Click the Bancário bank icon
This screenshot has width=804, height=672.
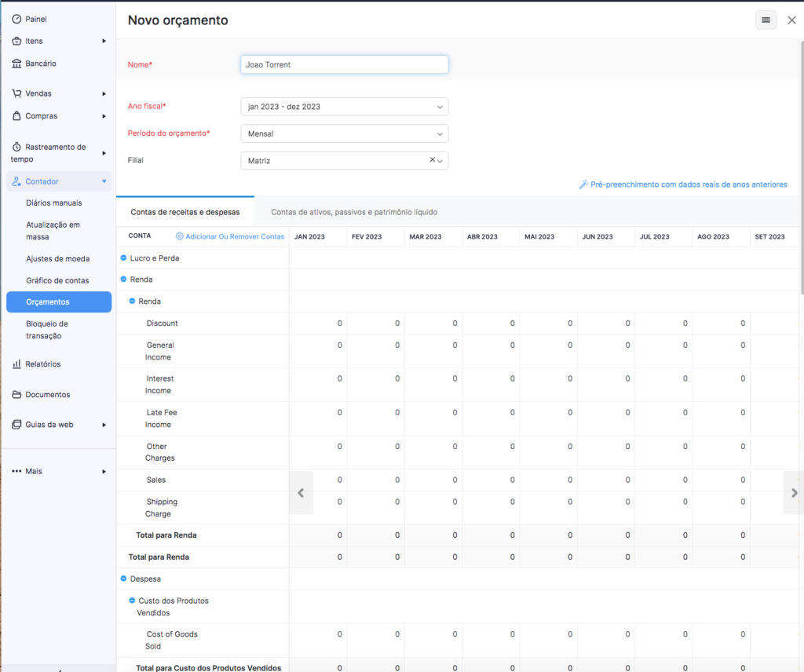16,64
